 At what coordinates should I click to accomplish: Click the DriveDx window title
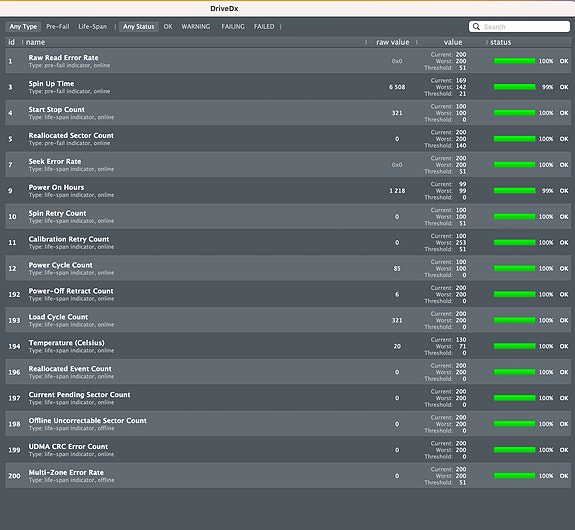pos(224,8)
